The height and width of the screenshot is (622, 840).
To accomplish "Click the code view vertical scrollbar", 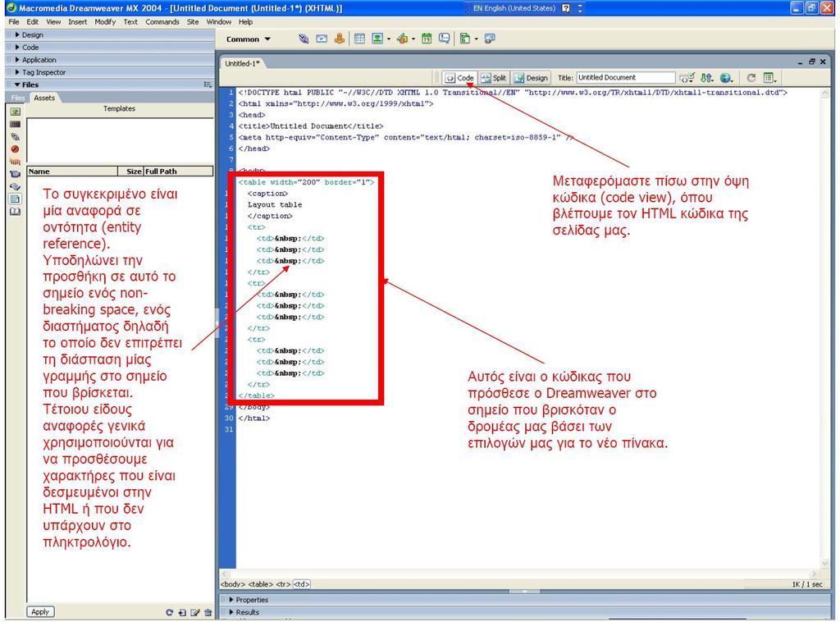I will [x=825, y=327].
